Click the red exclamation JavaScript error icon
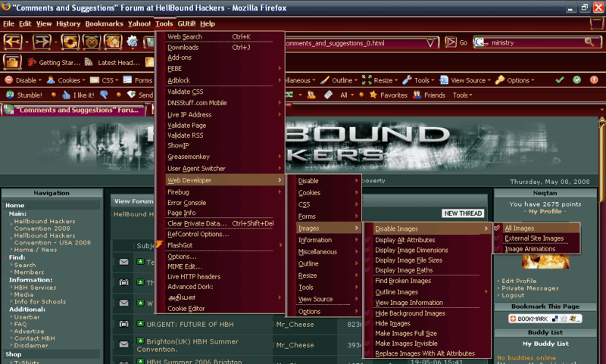 [x=594, y=80]
